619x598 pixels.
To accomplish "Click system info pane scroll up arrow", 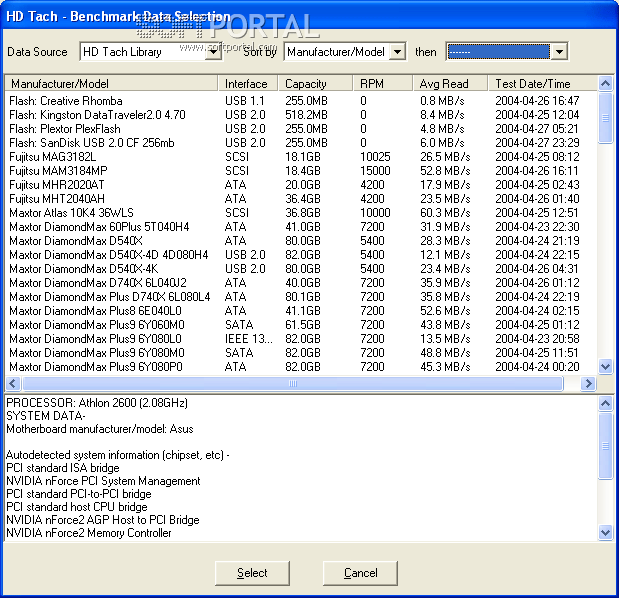I will point(606,403).
